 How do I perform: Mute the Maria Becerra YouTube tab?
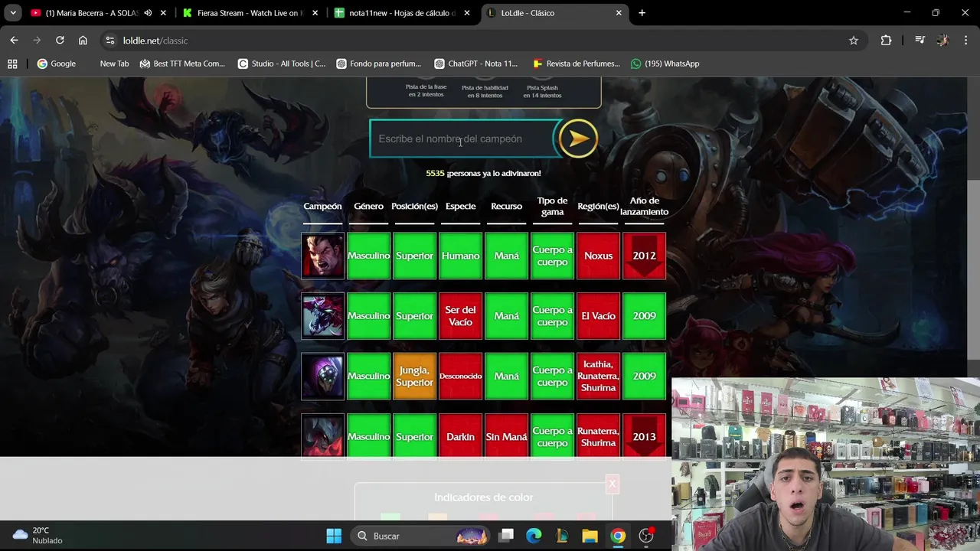point(148,13)
